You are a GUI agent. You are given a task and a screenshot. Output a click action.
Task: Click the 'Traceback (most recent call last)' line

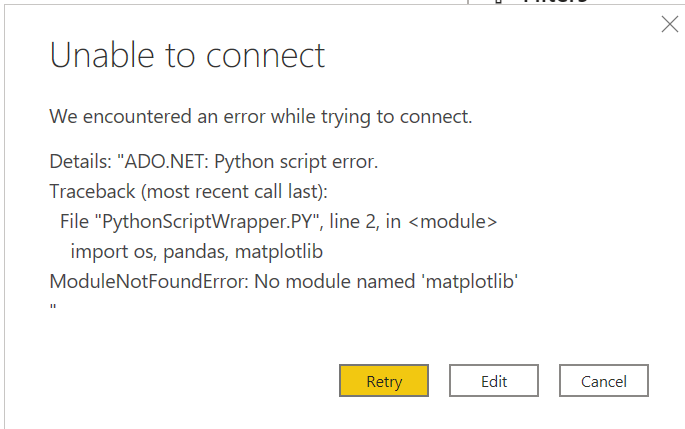[188, 192]
